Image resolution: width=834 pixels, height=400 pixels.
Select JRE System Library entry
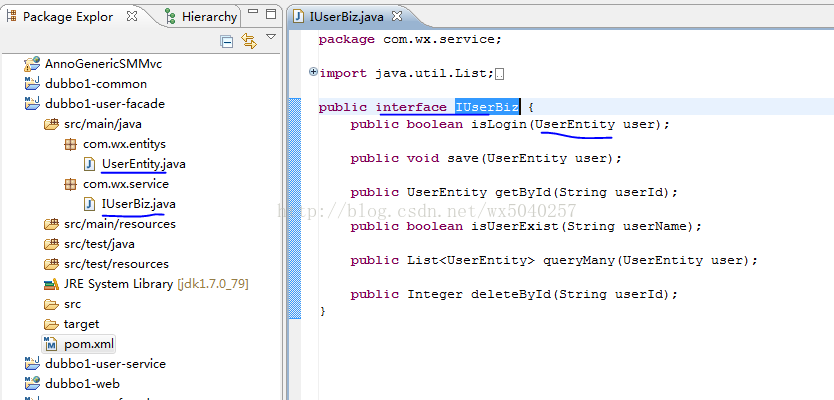click(x=156, y=284)
